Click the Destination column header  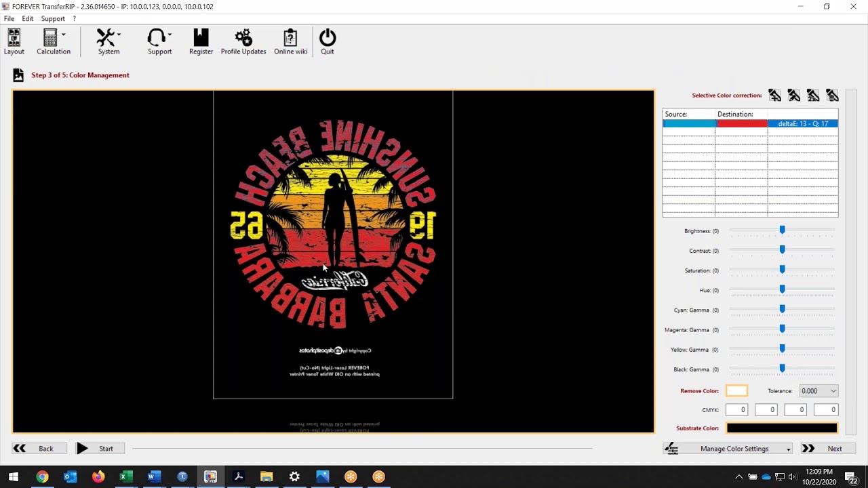[x=741, y=114]
